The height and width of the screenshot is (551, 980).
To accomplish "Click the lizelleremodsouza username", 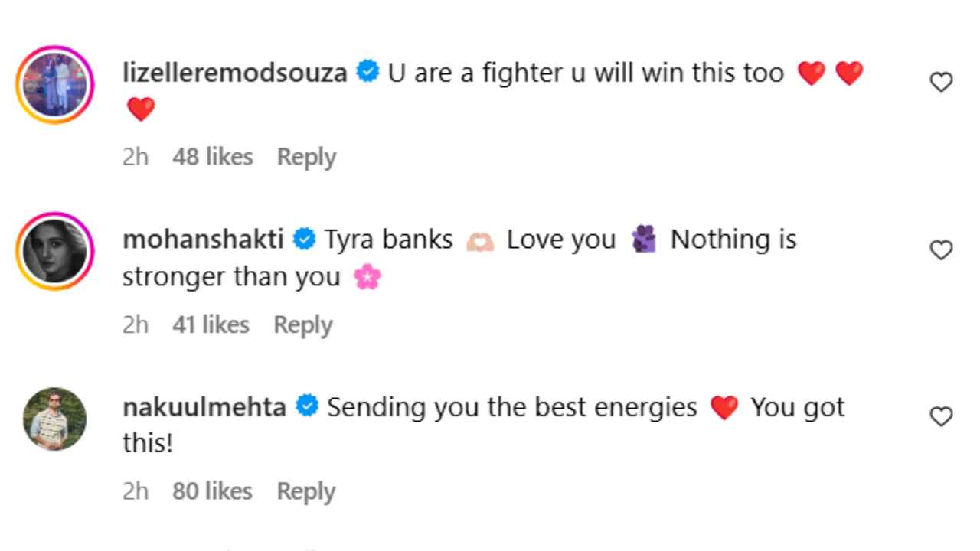I will click(x=235, y=73).
